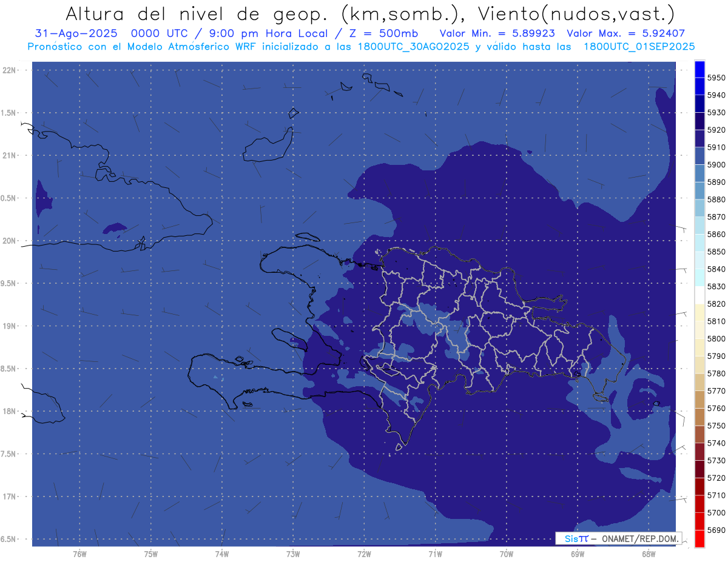Click the color bar label "5850"
728x562 pixels.
(716, 252)
